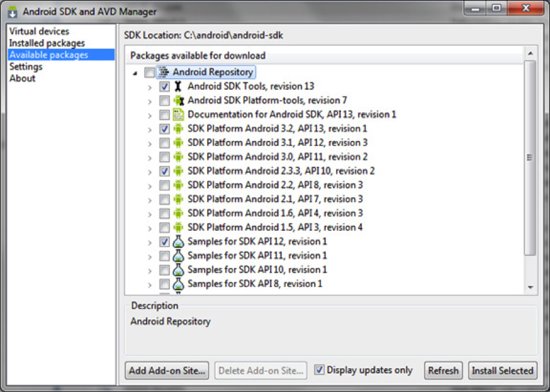Expand the Samples for SDK API 11 entry
Viewport: 550px width, 392px height.
150,256
